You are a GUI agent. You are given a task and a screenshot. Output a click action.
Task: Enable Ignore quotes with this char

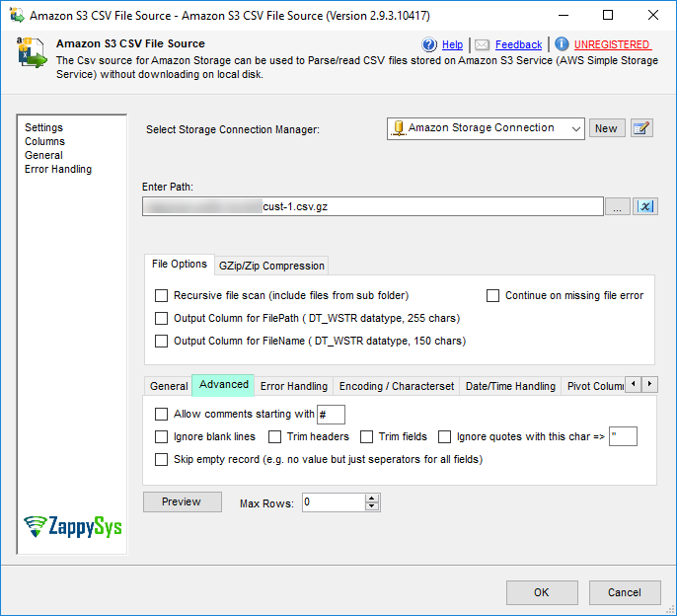tap(444, 436)
